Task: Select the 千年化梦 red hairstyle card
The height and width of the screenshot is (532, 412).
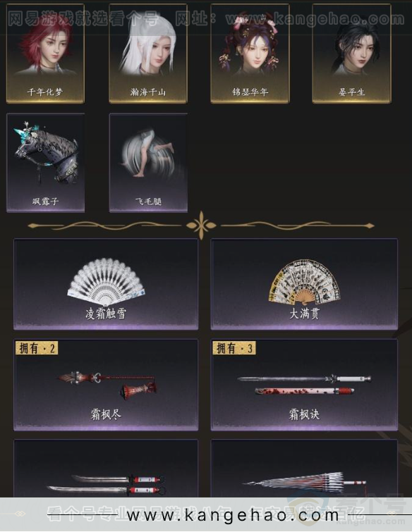Action: [x=45, y=54]
